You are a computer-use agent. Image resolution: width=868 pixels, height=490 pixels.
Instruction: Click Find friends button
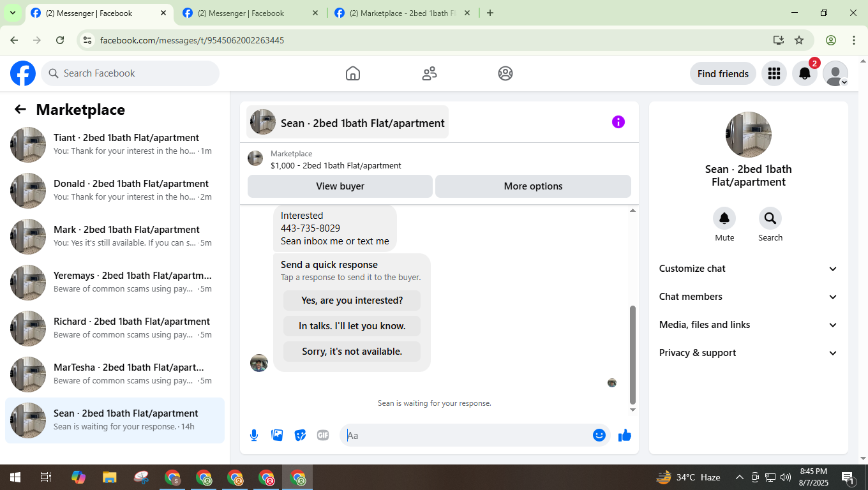[x=723, y=73]
